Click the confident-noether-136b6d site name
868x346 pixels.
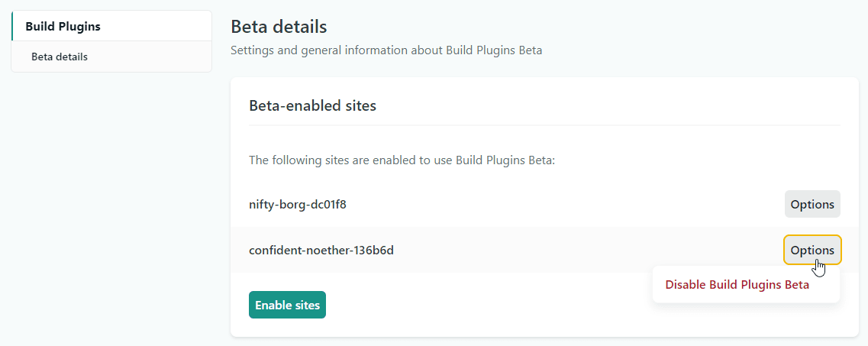[321, 250]
